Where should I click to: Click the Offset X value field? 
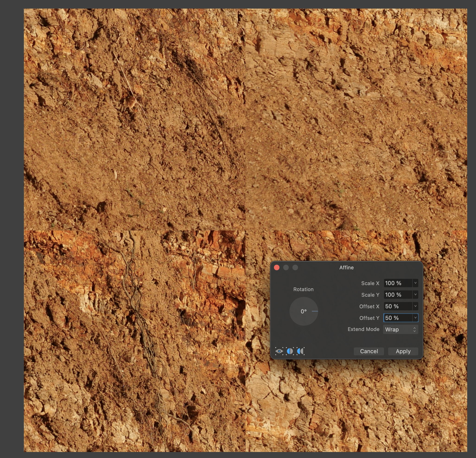tap(398, 306)
